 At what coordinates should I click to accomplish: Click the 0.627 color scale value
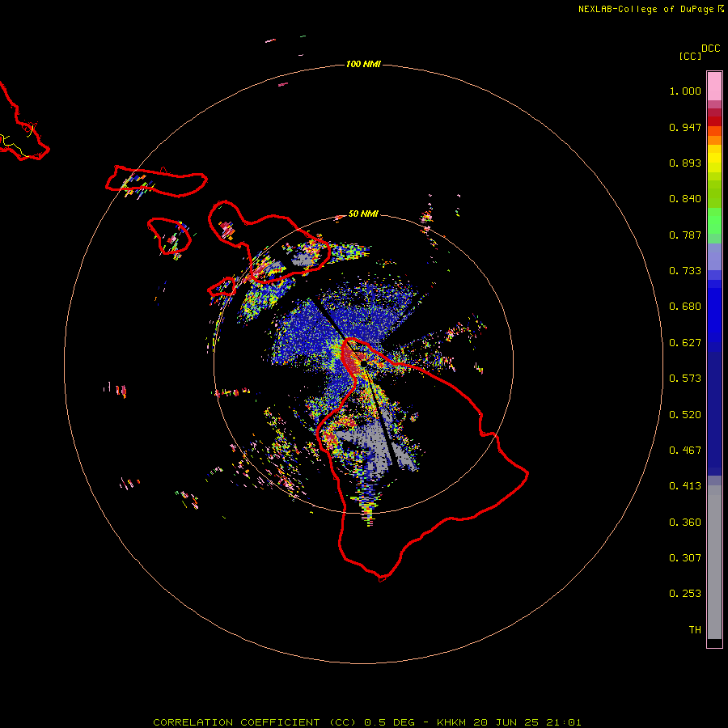[x=685, y=343]
